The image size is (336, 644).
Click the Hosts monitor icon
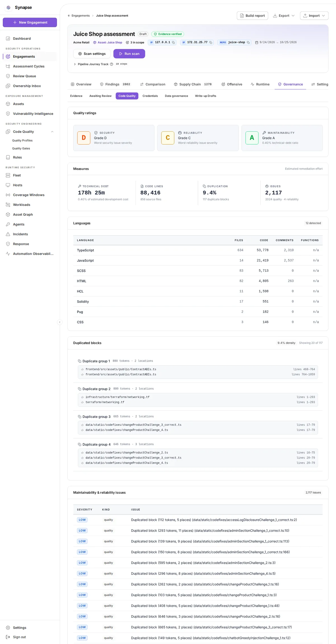(8, 185)
